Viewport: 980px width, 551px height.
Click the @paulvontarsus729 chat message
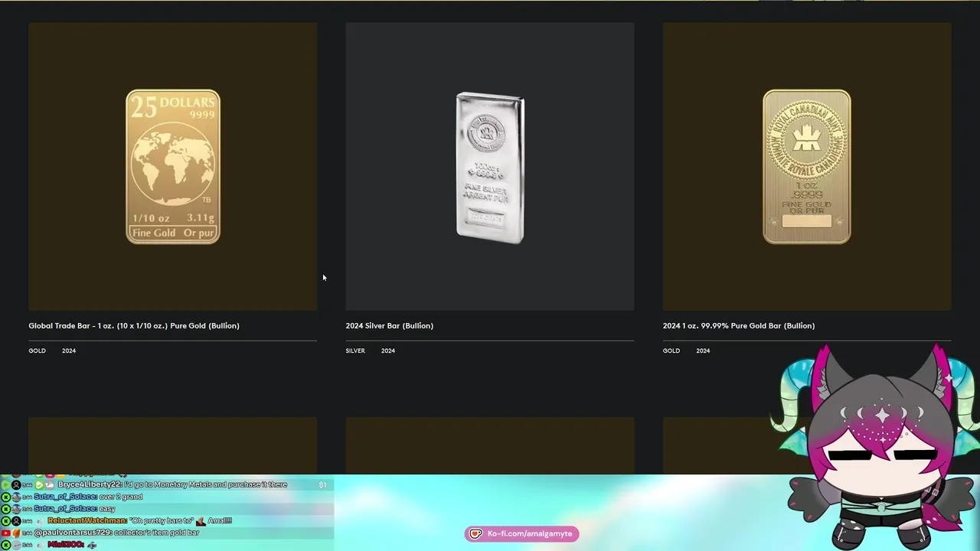[x=116, y=533]
